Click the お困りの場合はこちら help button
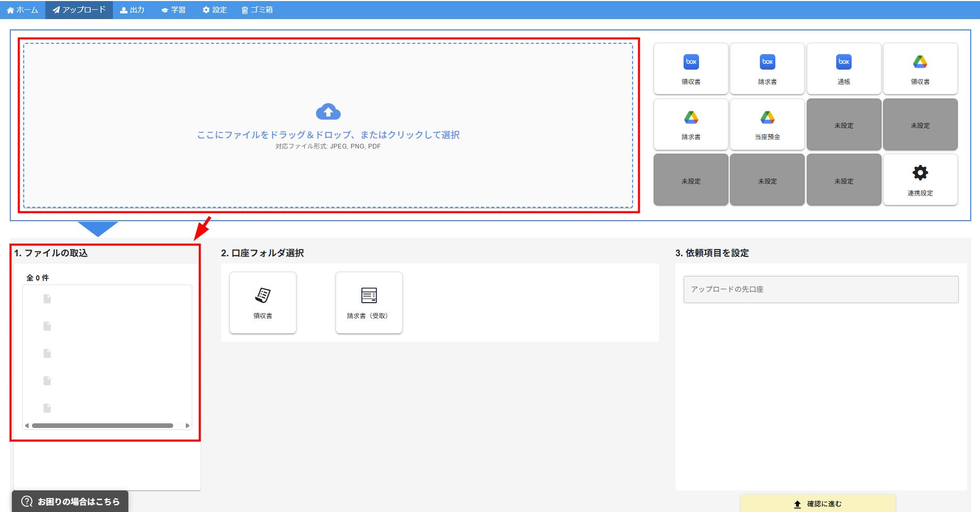This screenshot has height=512, width=980. coord(70,501)
